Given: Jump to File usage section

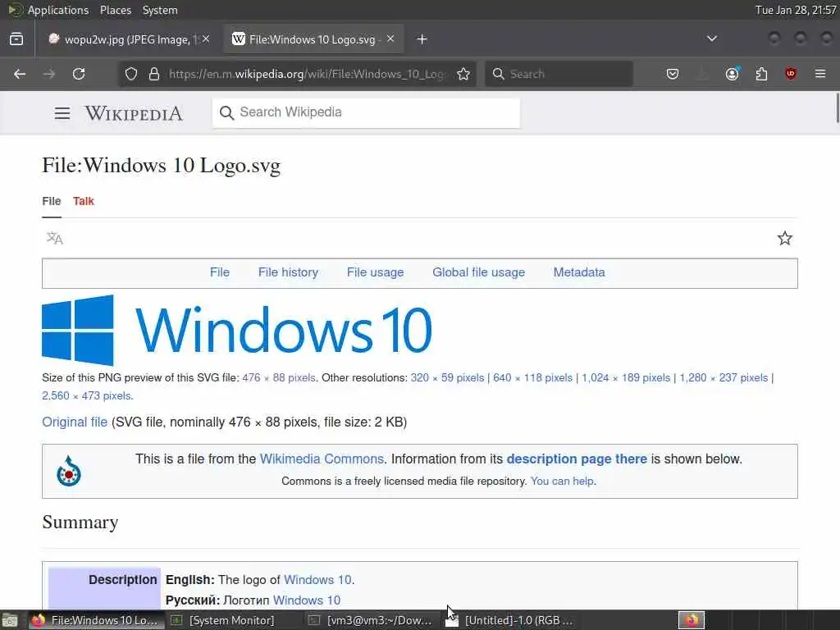Looking at the screenshot, I should pos(375,272).
